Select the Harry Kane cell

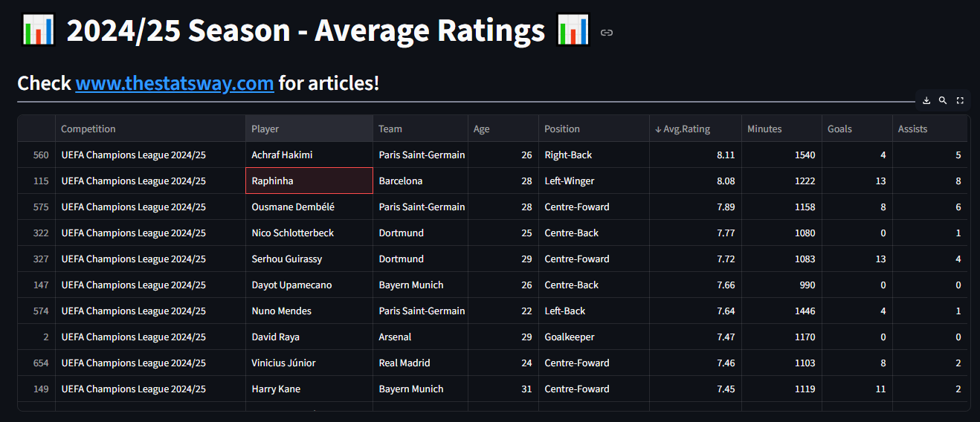309,389
